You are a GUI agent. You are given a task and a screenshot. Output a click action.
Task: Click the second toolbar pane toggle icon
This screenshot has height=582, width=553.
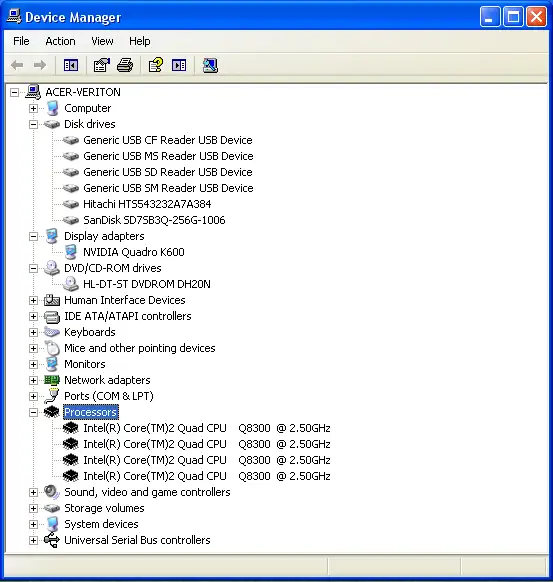point(179,66)
